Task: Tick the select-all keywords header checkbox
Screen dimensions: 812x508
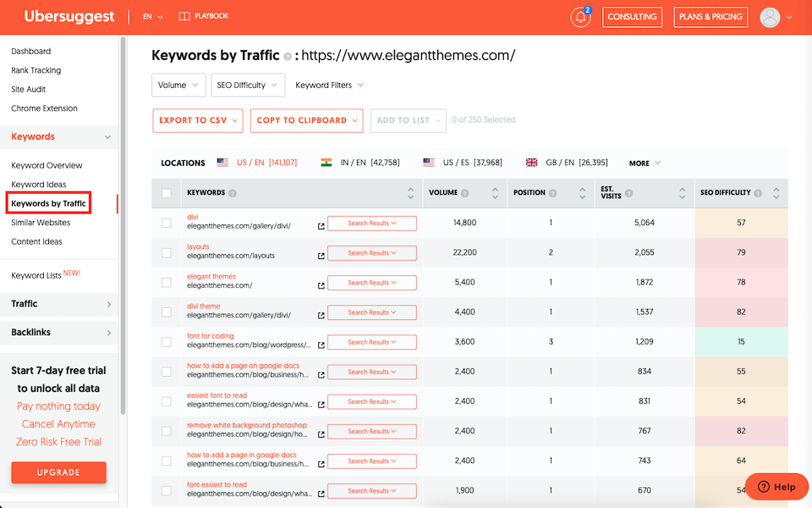Action: point(167,193)
